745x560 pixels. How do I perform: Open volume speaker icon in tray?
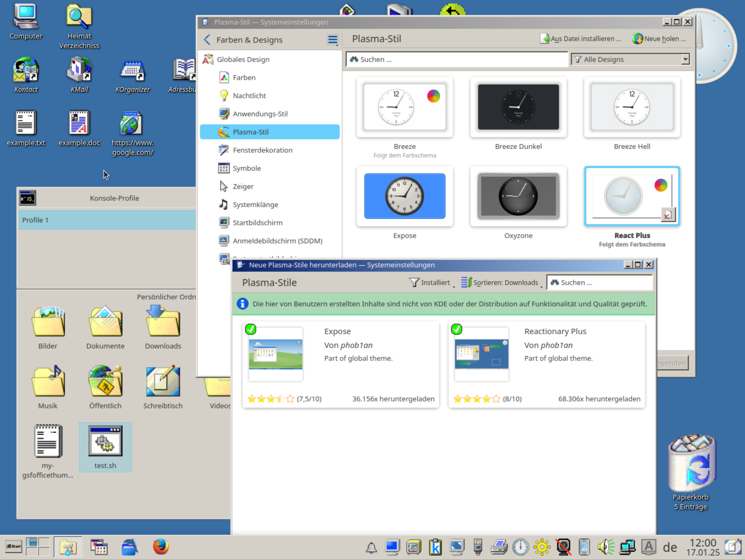606,547
